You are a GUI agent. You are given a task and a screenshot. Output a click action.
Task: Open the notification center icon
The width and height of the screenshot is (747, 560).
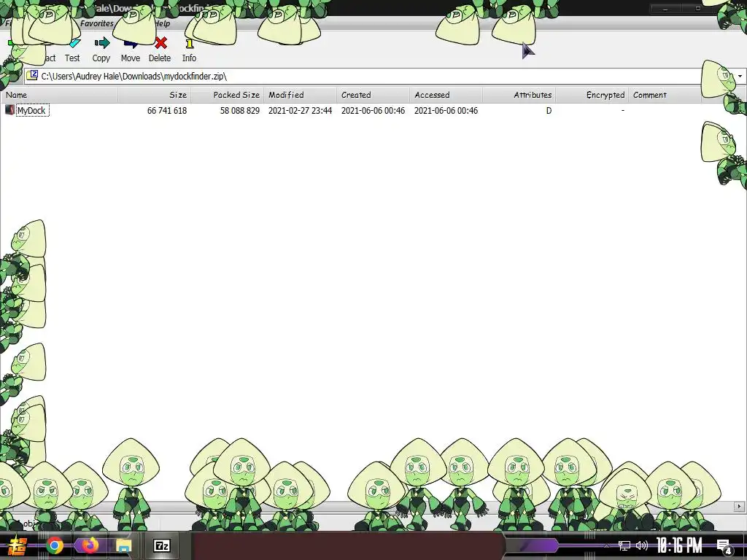pos(724,546)
